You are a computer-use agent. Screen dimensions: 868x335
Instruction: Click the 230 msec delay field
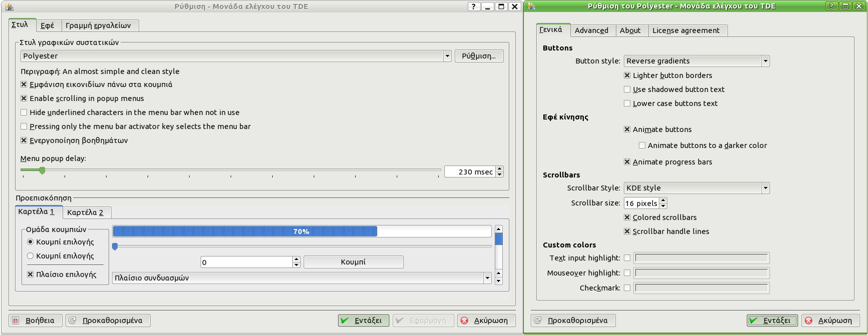coord(470,172)
